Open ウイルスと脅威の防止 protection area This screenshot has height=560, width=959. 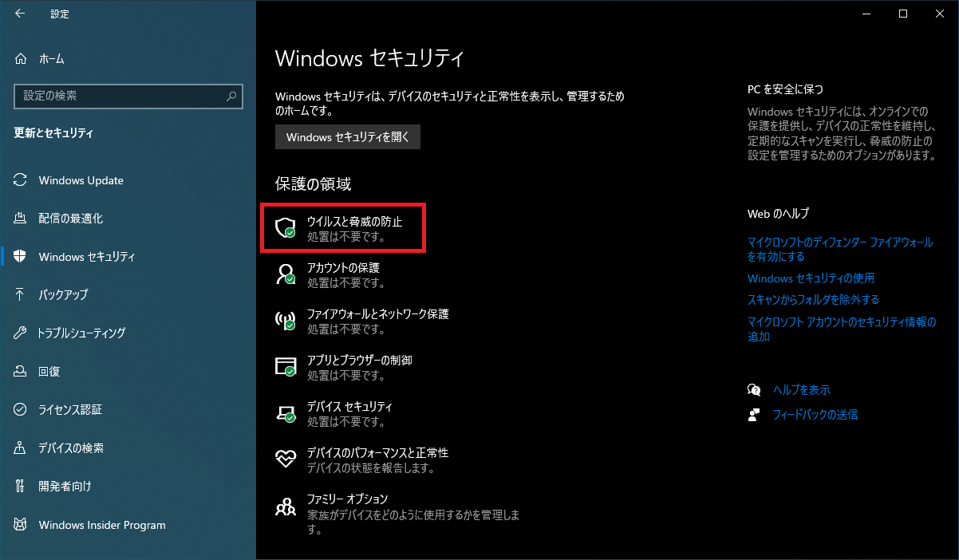pos(343,228)
